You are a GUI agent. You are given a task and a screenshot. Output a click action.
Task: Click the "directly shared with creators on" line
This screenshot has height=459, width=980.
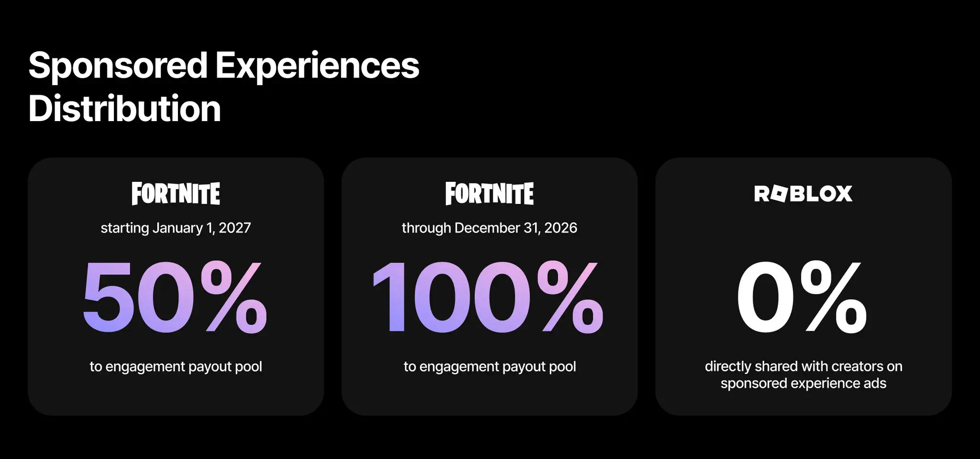[803, 367]
